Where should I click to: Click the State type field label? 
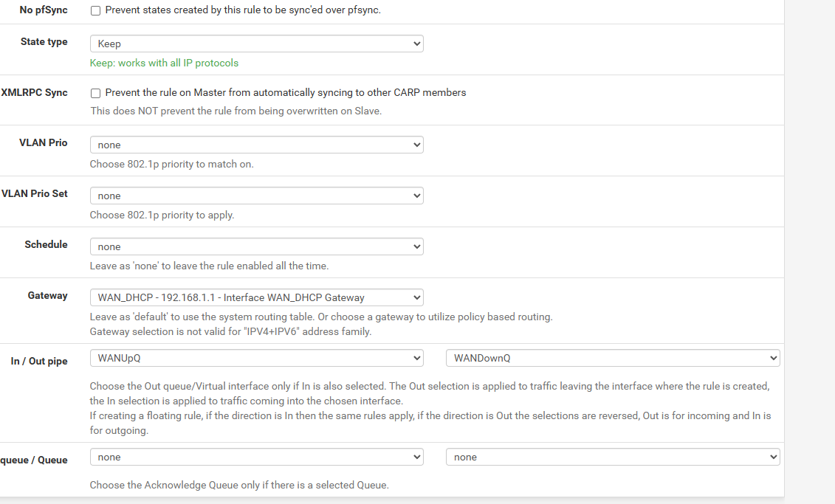click(x=44, y=42)
